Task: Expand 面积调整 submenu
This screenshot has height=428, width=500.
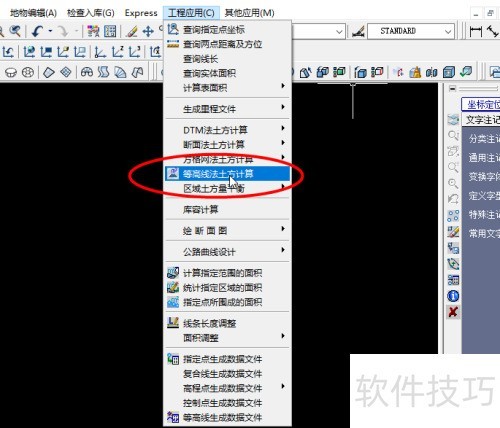Action: 228,338
